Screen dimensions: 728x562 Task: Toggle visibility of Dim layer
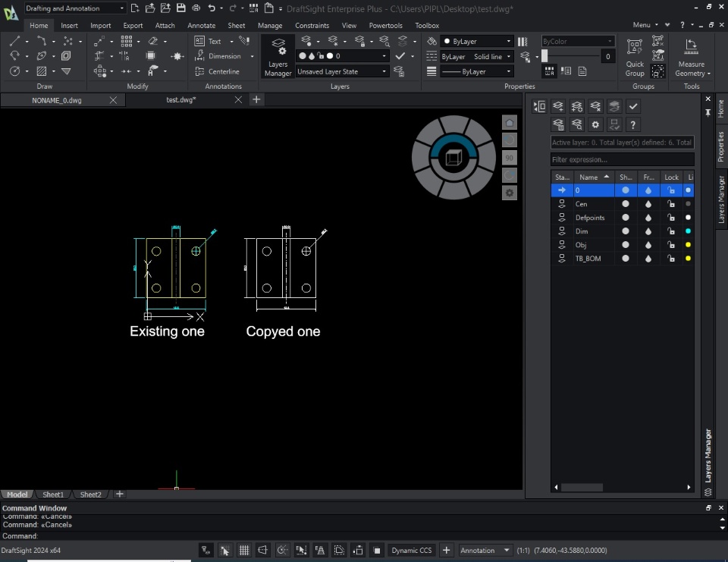click(626, 231)
